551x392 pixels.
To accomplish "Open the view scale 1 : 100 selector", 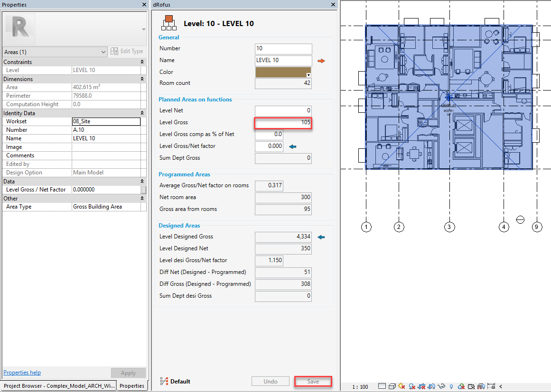I will (360, 387).
